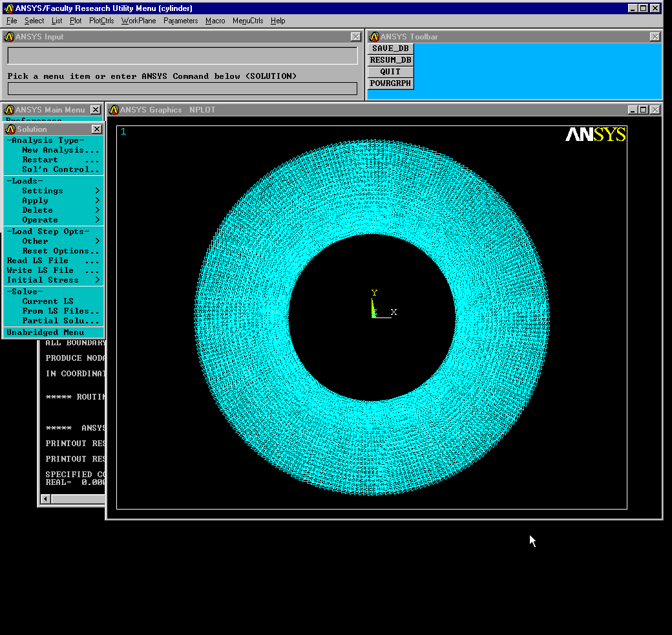Close the Solution menu window
This screenshot has height=635, width=672.
[98, 129]
